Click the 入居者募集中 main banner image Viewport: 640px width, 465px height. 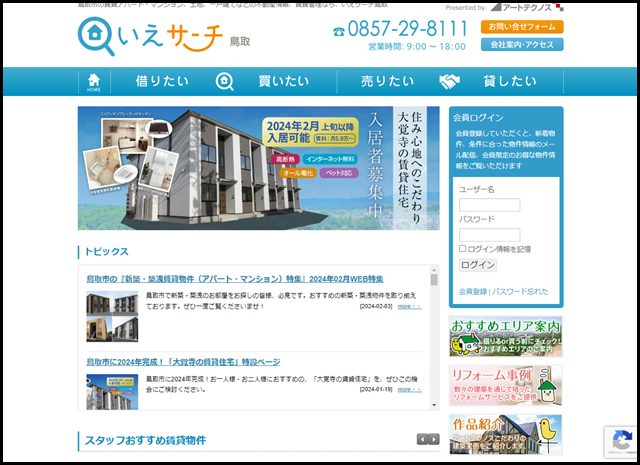click(258, 168)
